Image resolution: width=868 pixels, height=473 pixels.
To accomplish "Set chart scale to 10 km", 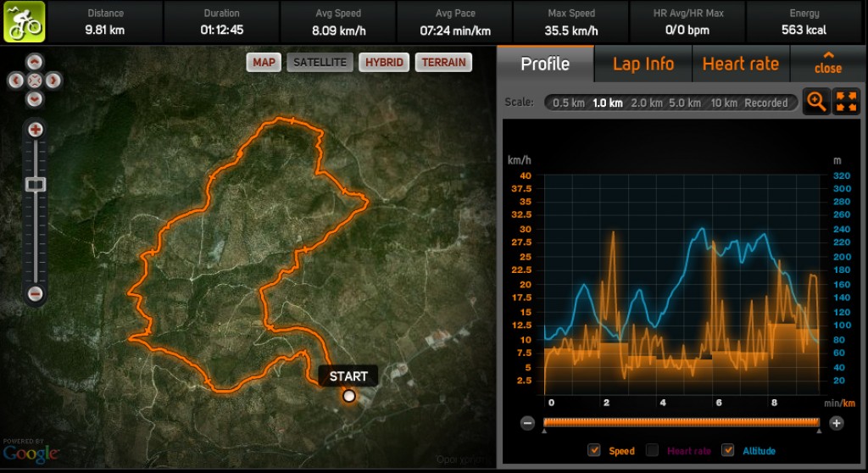I will tap(724, 103).
